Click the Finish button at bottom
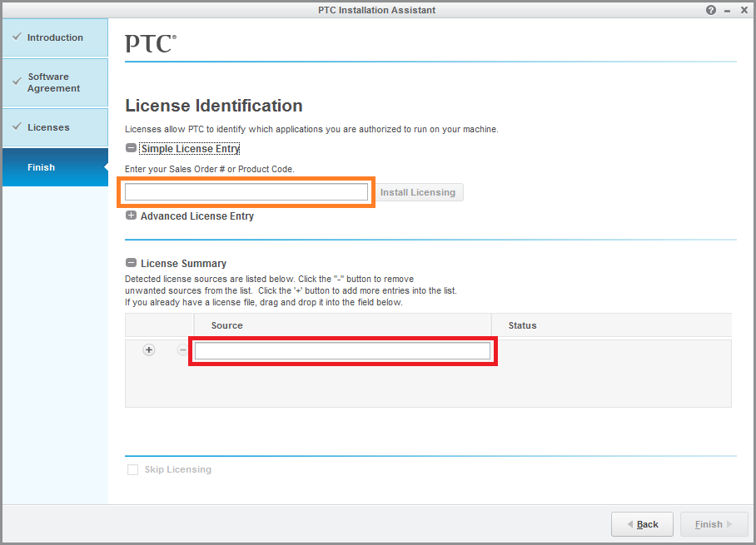 [x=714, y=524]
